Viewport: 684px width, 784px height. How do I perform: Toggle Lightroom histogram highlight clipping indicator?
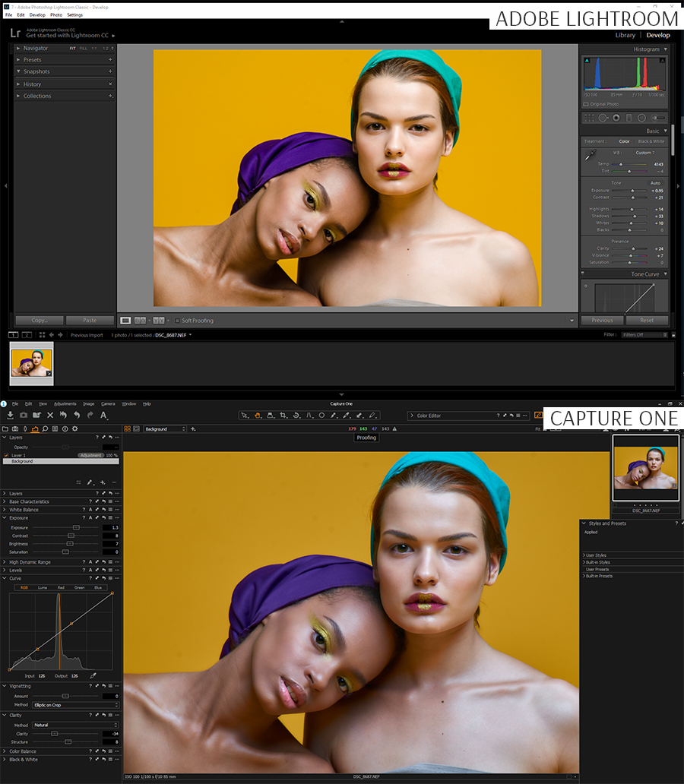[663, 61]
